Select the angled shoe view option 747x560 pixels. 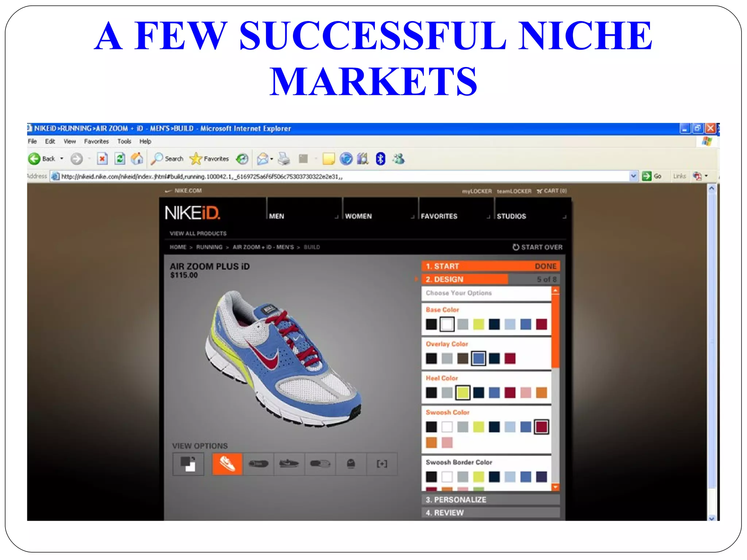pos(227,464)
